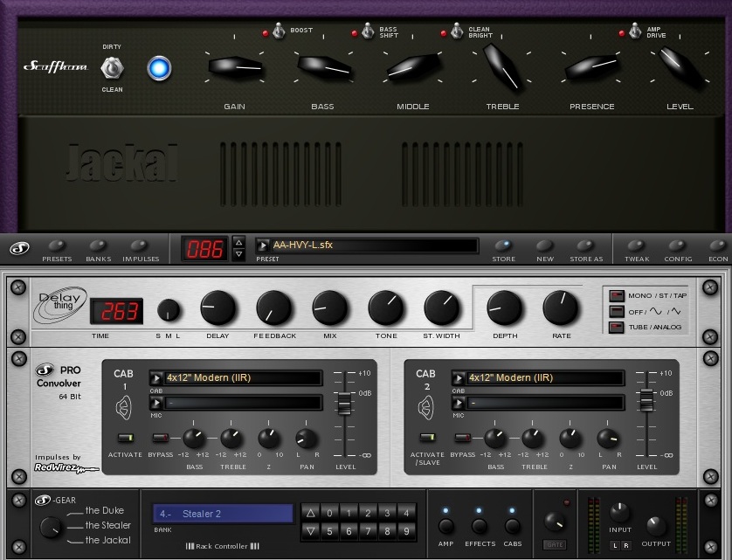Open the Config settings button
Image resolution: width=732 pixels, height=560 pixels.
(x=678, y=245)
